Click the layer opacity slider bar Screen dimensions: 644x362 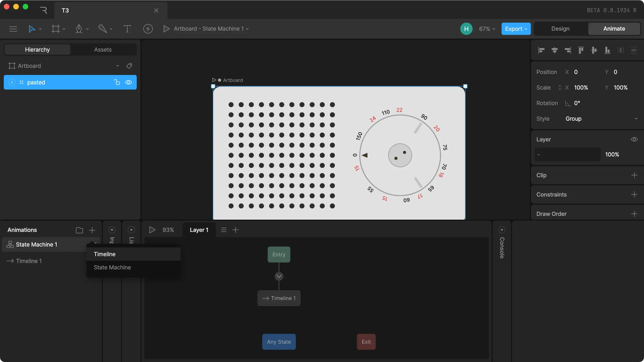tap(567, 155)
